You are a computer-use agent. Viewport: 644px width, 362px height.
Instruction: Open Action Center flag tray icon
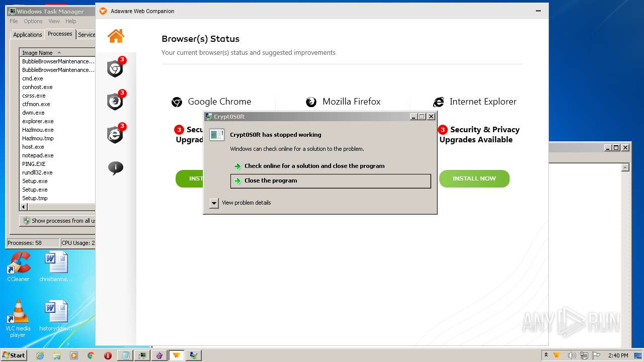click(x=596, y=355)
